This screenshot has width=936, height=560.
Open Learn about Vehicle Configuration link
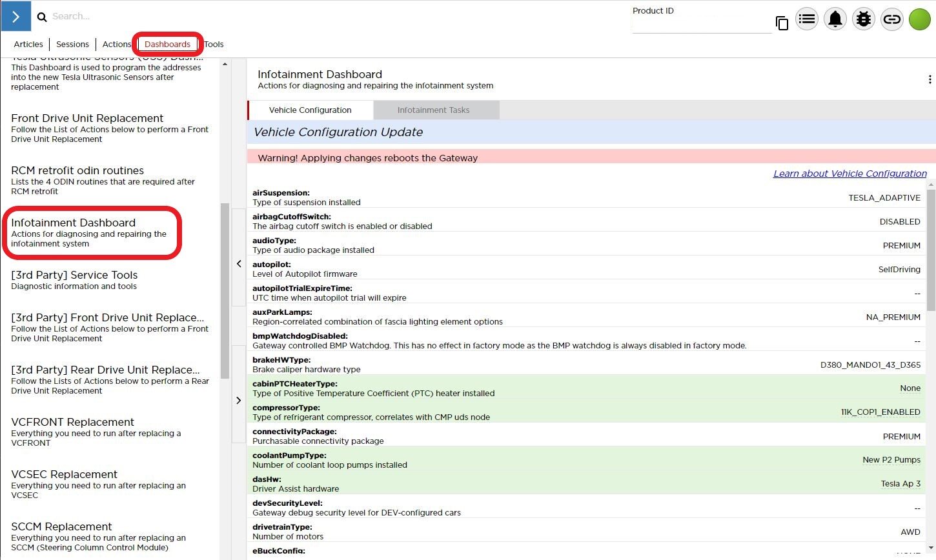pyautogui.click(x=850, y=174)
